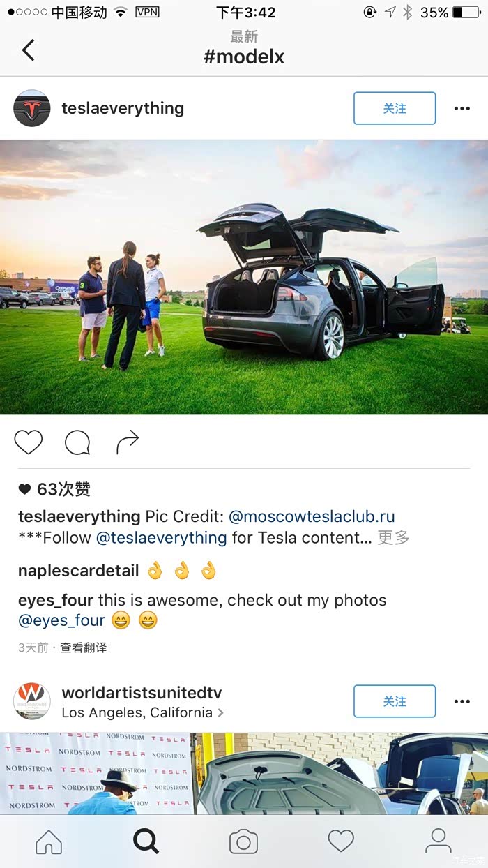Open the teslaeverything profile avatar
Screen dimensions: 488x868
point(32,108)
